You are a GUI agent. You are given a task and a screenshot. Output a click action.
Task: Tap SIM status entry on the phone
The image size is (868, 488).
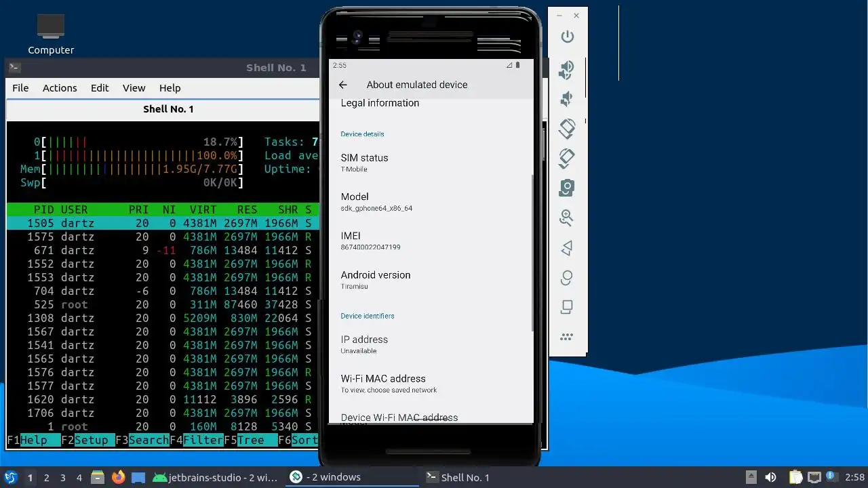431,163
